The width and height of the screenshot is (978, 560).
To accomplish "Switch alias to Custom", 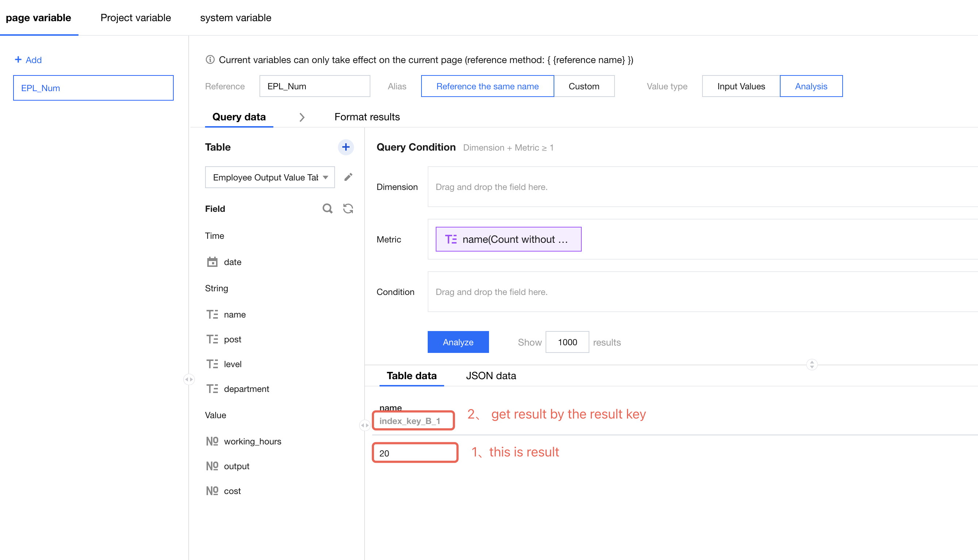I will click(x=584, y=86).
